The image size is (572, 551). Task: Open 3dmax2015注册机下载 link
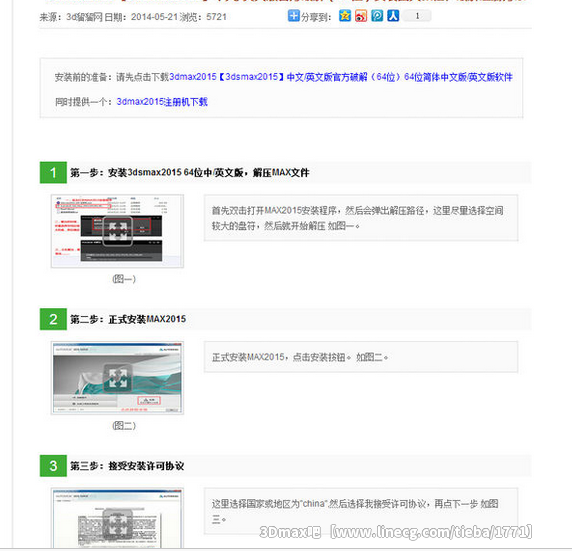(162, 102)
